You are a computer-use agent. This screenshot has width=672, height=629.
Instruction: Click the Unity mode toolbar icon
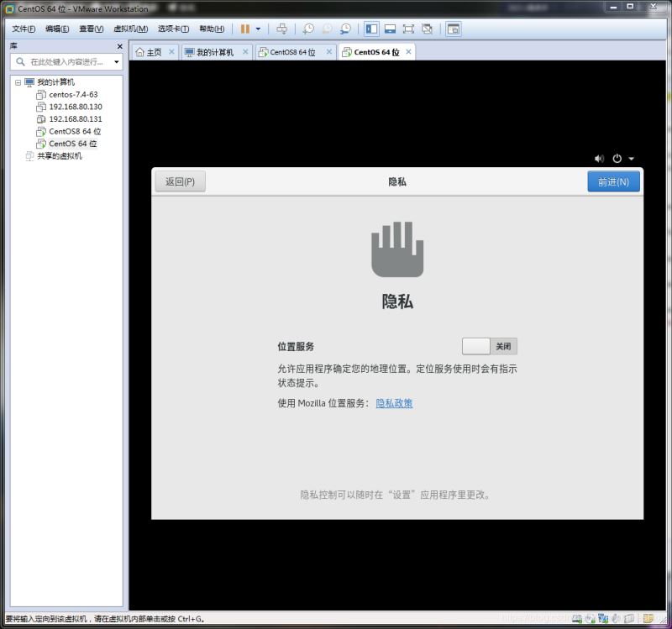pyautogui.click(x=427, y=29)
